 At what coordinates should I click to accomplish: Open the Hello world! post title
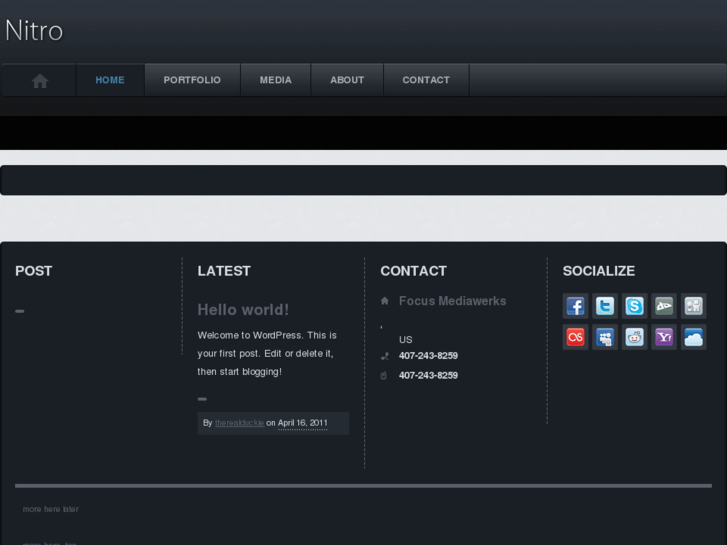point(243,309)
